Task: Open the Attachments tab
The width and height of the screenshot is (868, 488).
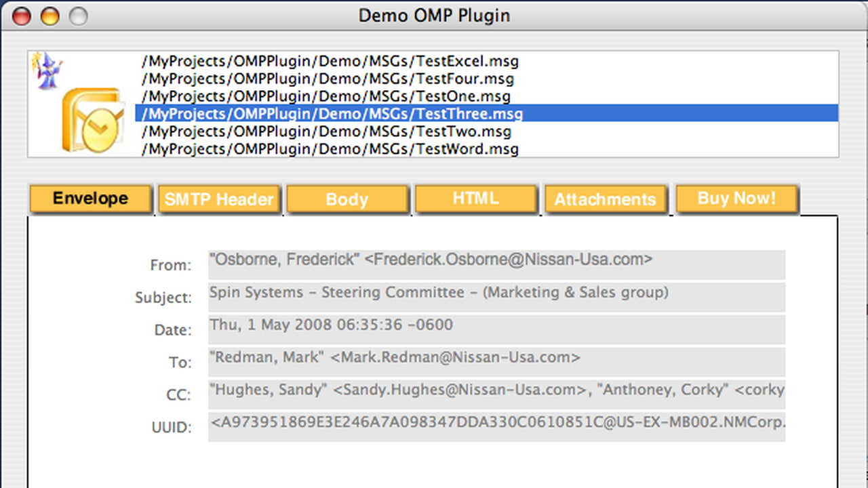Action: [x=606, y=199]
